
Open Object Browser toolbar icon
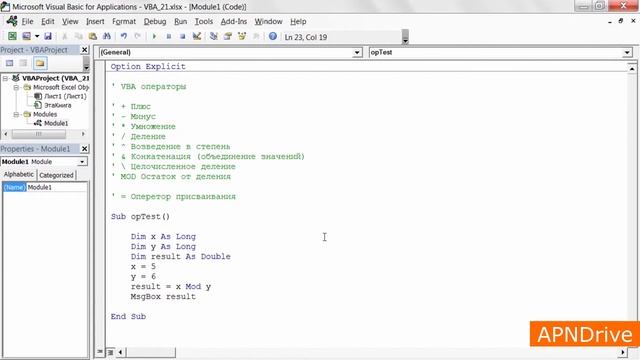(x=242, y=36)
